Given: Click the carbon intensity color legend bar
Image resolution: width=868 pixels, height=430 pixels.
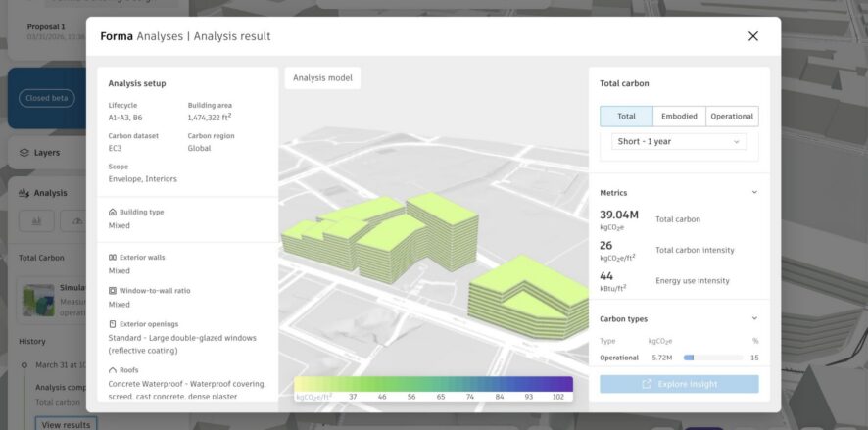Looking at the screenshot, I should tap(433, 384).
